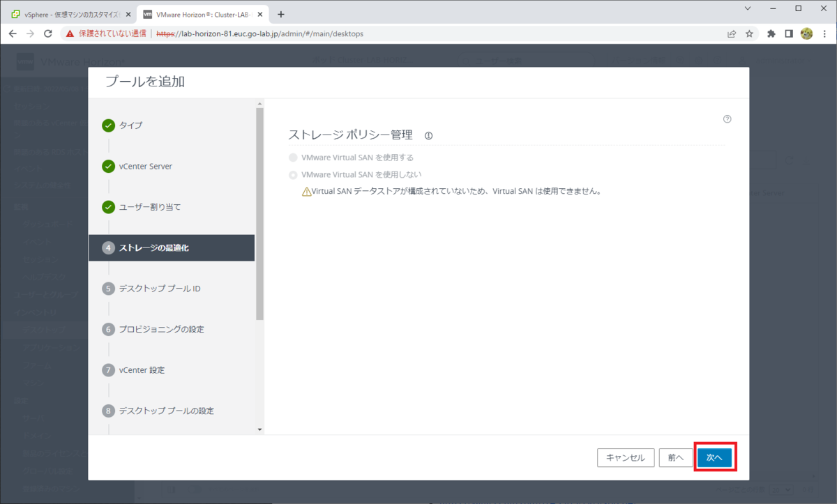Click the green check icon beside vCenter Server

pyautogui.click(x=108, y=166)
